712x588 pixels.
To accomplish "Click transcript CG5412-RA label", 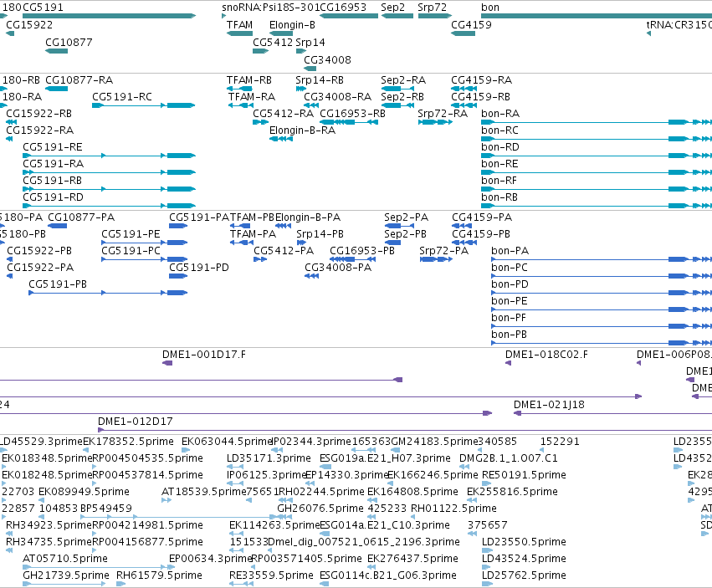I will 284,114.
